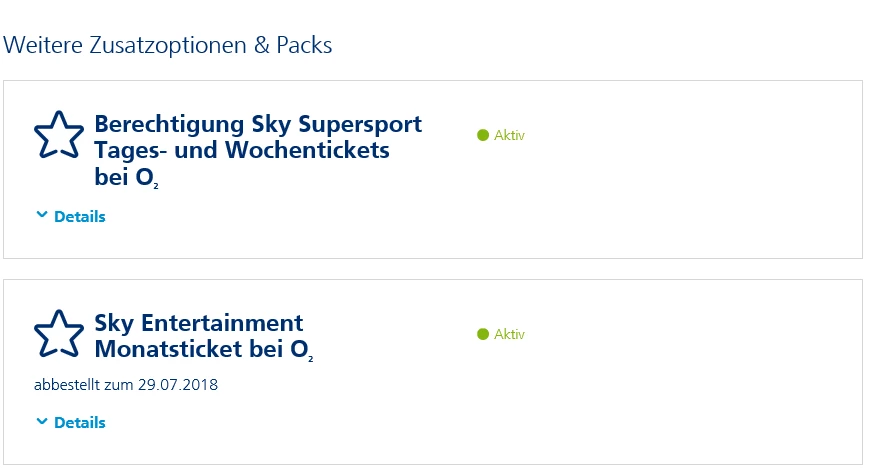
Task: Click Aktiv status label for Sky Supersport
Action: point(509,136)
